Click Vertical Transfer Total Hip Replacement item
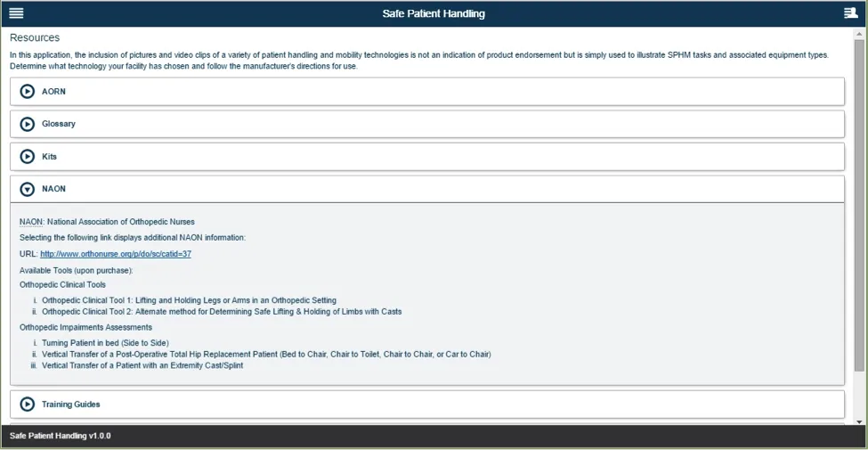Image resolution: width=868 pixels, height=450 pixels. [x=266, y=354]
